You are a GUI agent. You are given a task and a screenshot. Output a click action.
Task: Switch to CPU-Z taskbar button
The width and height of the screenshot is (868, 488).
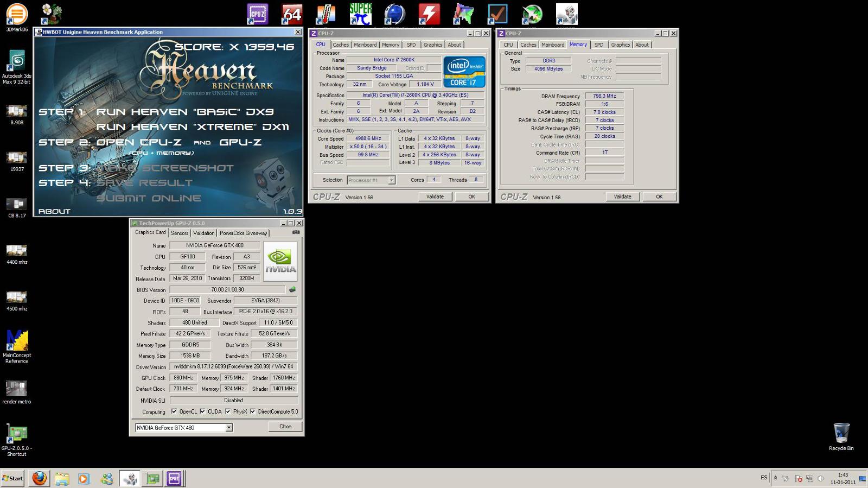pos(174,478)
